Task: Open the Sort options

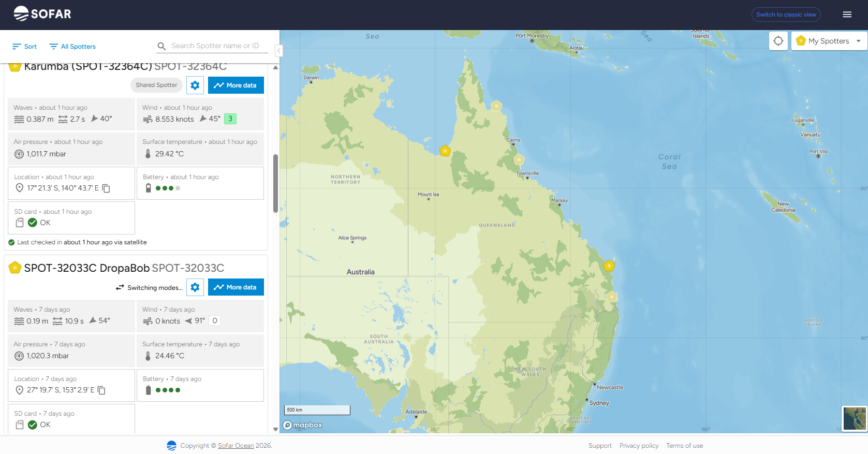Action: pos(24,47)
